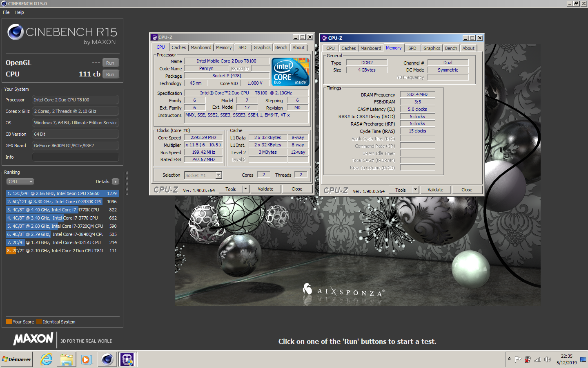
Task: Open SPD tab in Memory CPU-Z window
Action: [412, 48]
